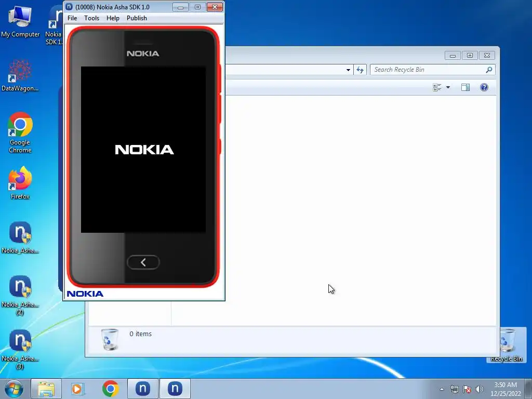Maximize the Recycle Bin window
This screenshot has height=399, width=532.
(x=470, y=55)
